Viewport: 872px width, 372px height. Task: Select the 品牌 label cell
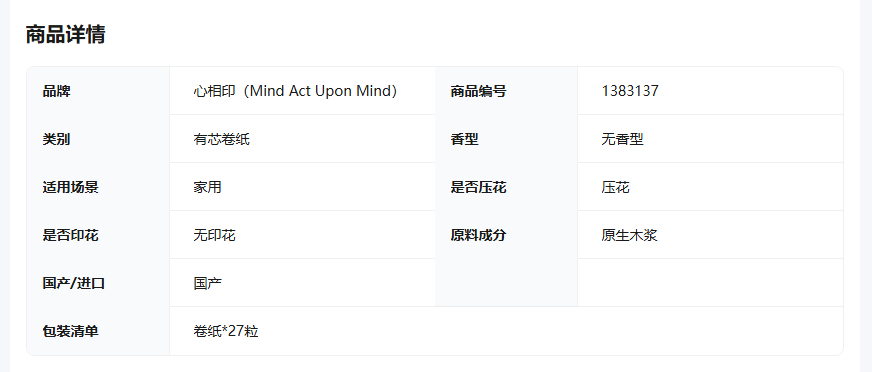[98, 91]
